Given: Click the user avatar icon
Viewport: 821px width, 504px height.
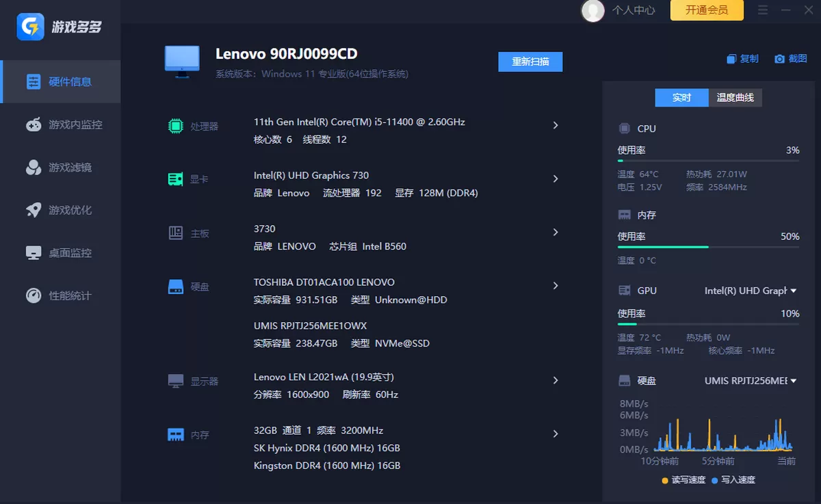Looking at the screenshot, I should coord(592,10).
